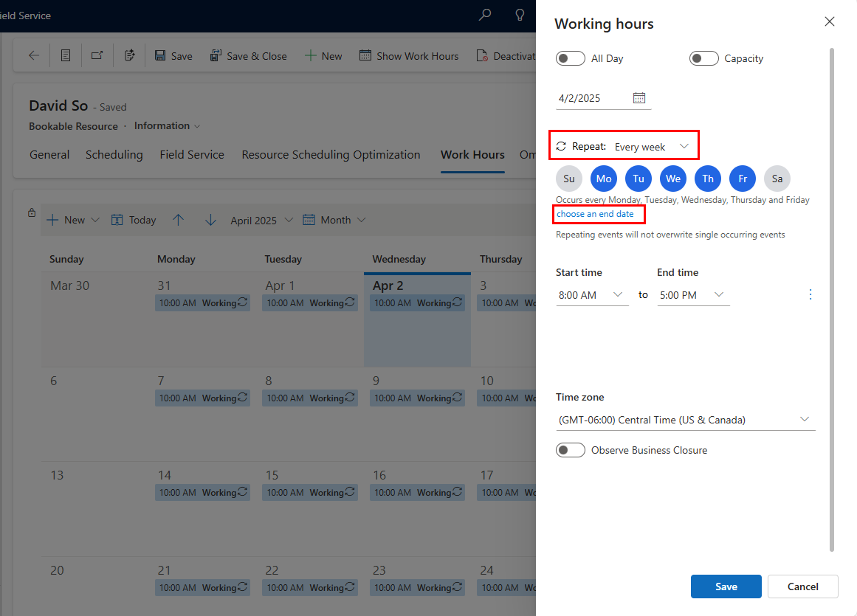Click the Save button in the panel
This screenshot has width=857, height=616.
tap(726, 586)
